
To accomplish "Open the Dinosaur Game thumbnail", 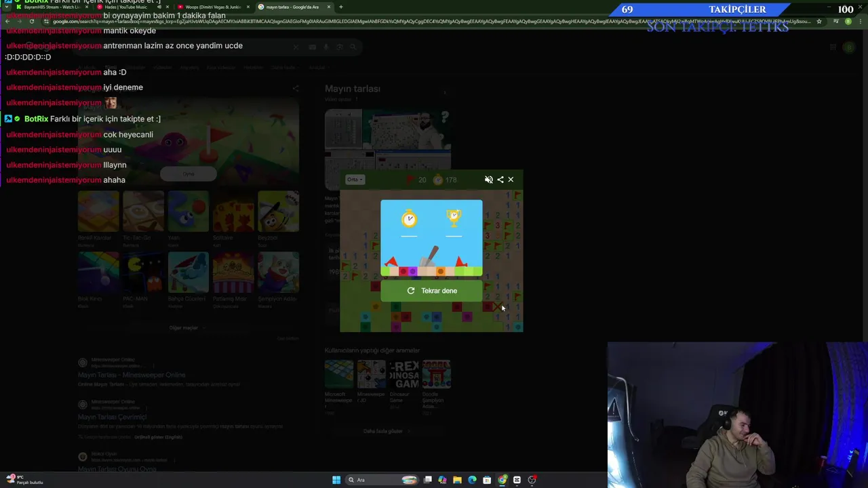I will [x=404, y=374].
